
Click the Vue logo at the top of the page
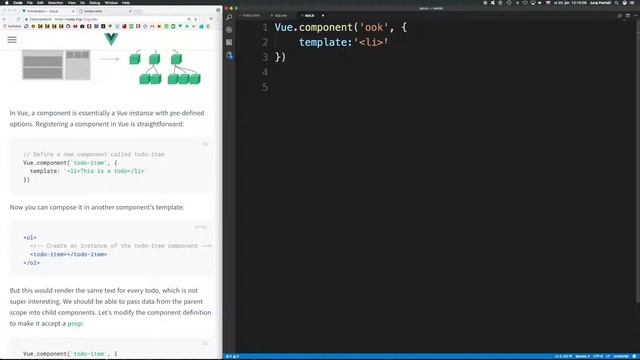(111, 39)
